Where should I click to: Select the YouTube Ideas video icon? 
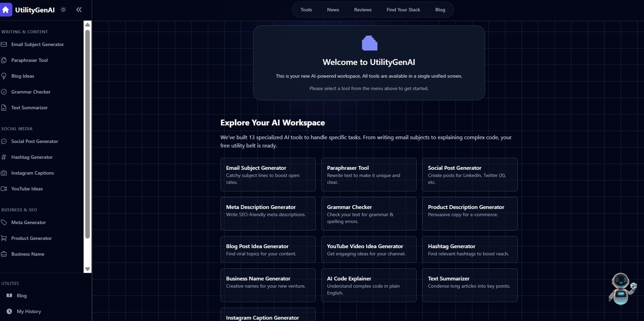4,189
